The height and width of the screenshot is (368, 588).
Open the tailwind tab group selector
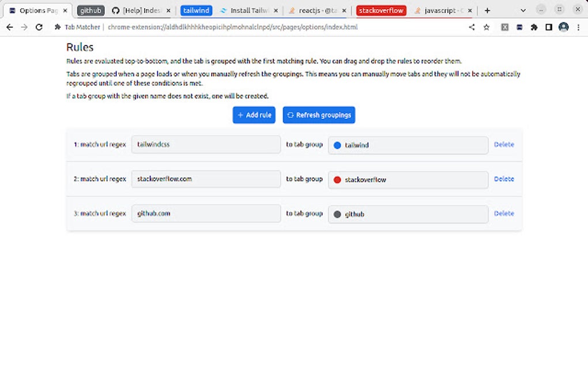pyautogui.click(x=408, y=145)
